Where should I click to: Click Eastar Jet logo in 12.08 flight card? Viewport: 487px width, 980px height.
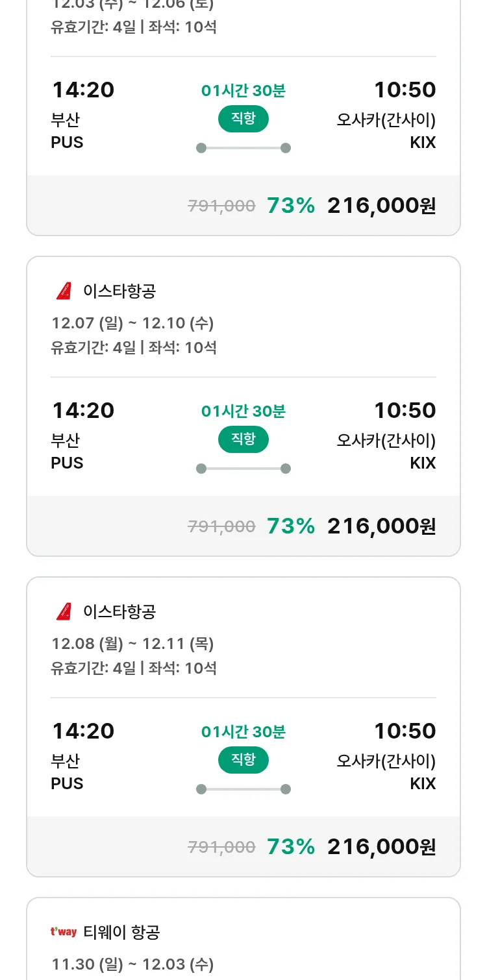click(64, 611)
